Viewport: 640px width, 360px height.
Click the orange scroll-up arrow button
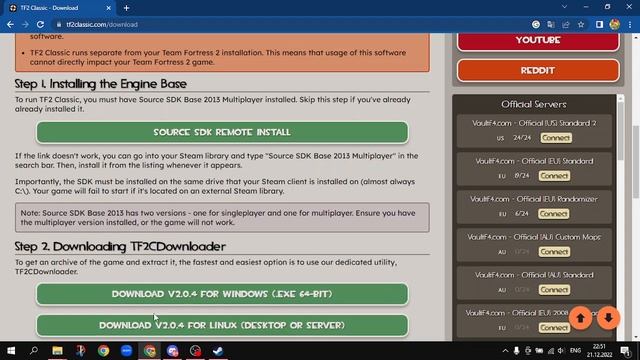580,318
